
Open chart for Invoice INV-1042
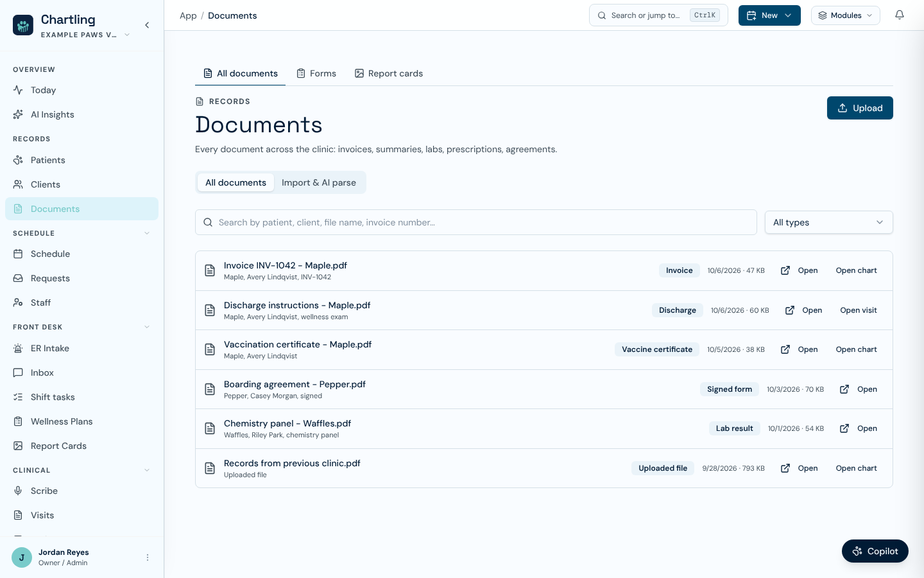[856, 270]
